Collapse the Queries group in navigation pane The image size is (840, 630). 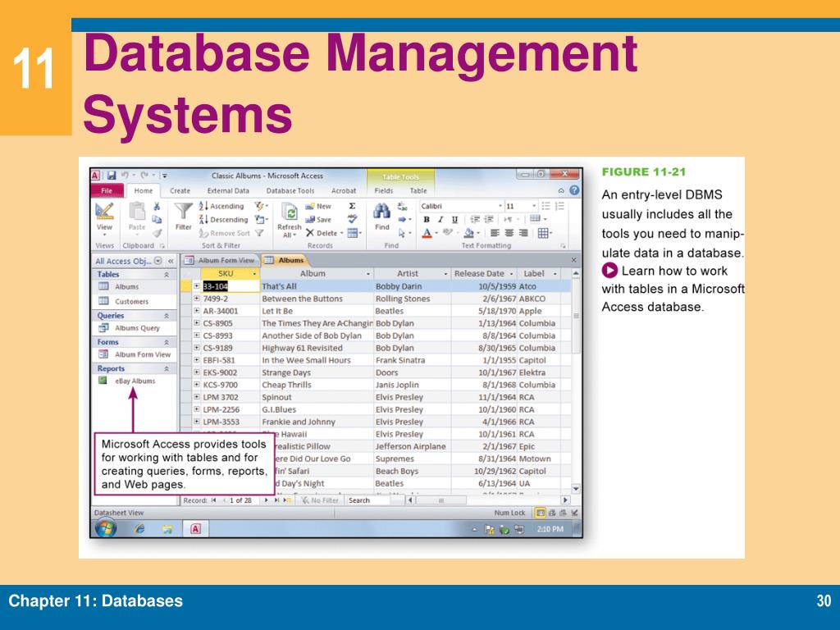(167, 316)
